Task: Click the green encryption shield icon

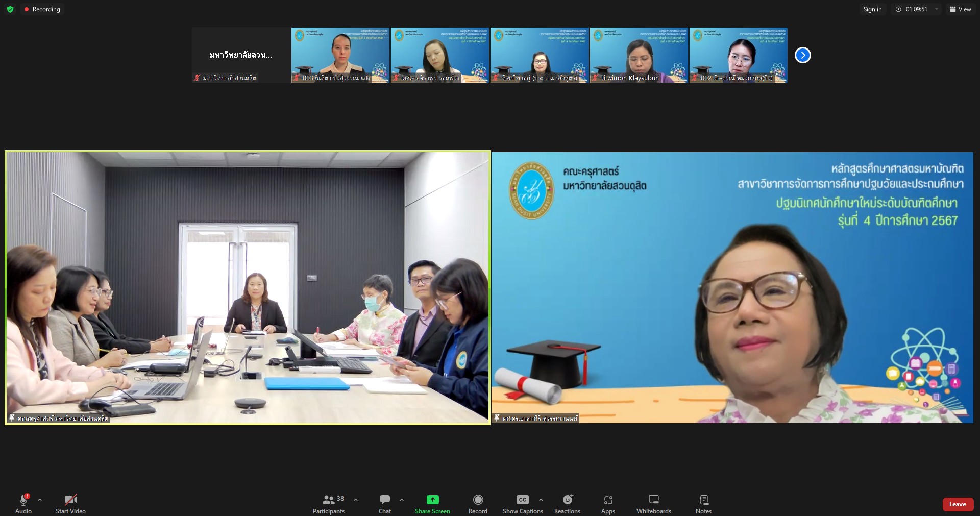Action: (x=10, y=9)
